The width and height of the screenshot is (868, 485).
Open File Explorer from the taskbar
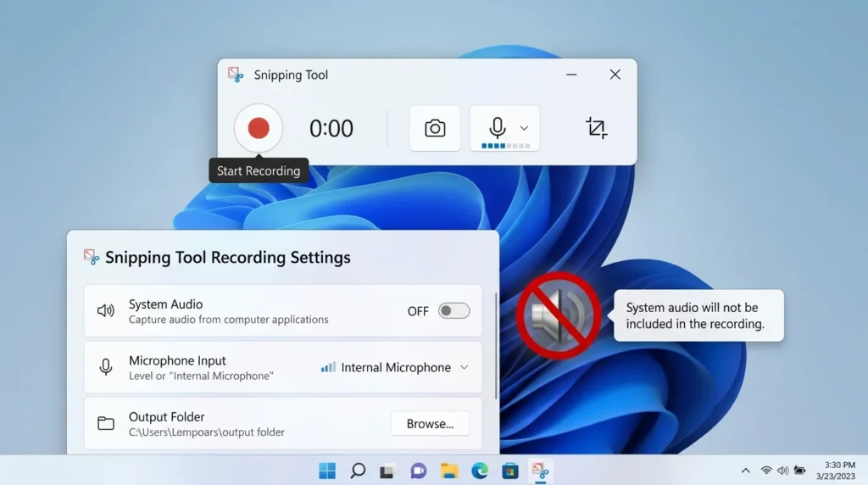tap(449, 471)
